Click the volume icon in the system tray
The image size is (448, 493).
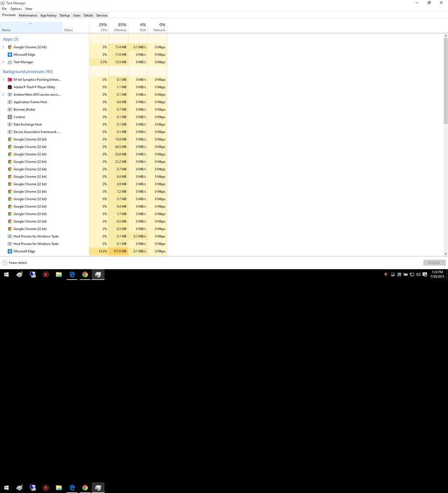[418, 274]
